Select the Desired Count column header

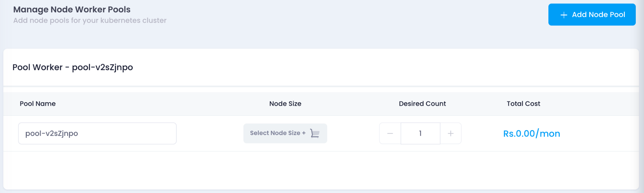point(422,104)
